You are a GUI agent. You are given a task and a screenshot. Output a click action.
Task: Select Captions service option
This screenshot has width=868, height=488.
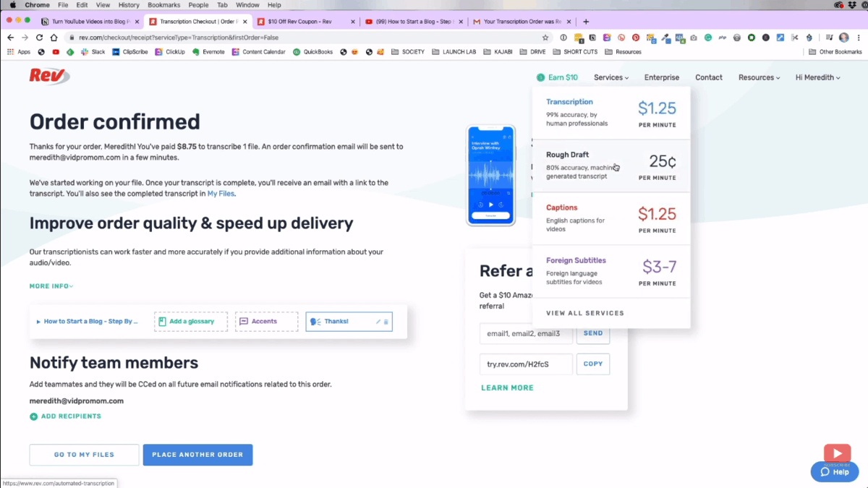coord(611,219)
